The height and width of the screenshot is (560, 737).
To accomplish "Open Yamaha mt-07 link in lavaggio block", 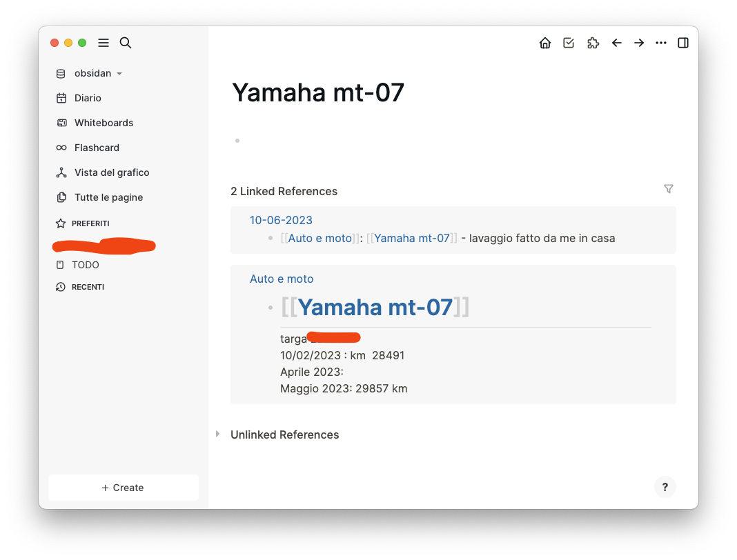I will [412, 238].
